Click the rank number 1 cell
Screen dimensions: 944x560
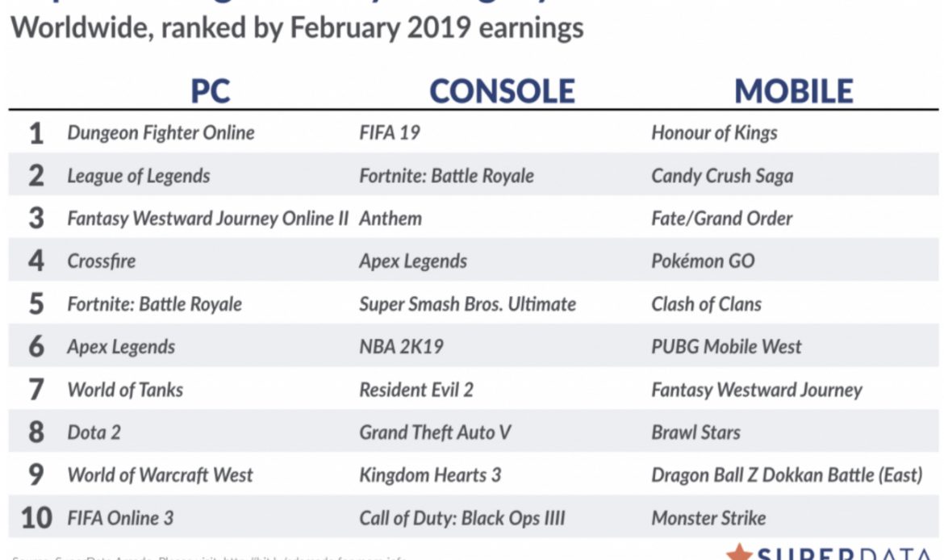pos(36,133)
